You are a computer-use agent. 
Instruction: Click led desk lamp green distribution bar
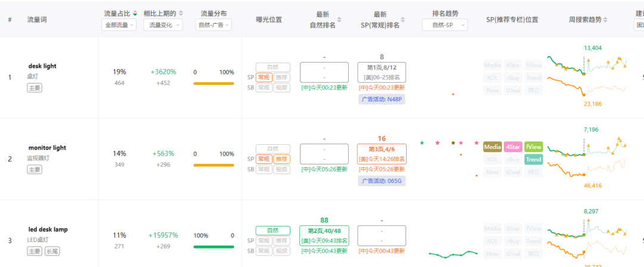[213, 247]
